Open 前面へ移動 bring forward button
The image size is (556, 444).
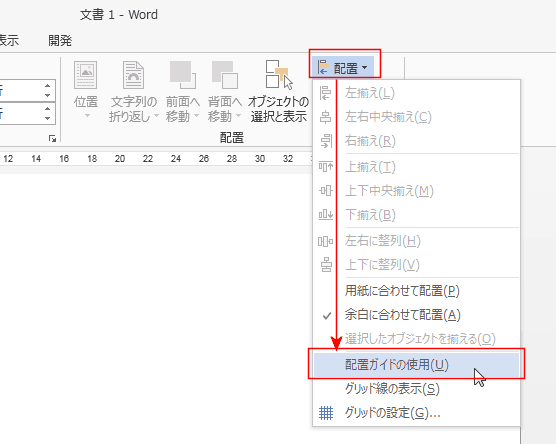183,91
